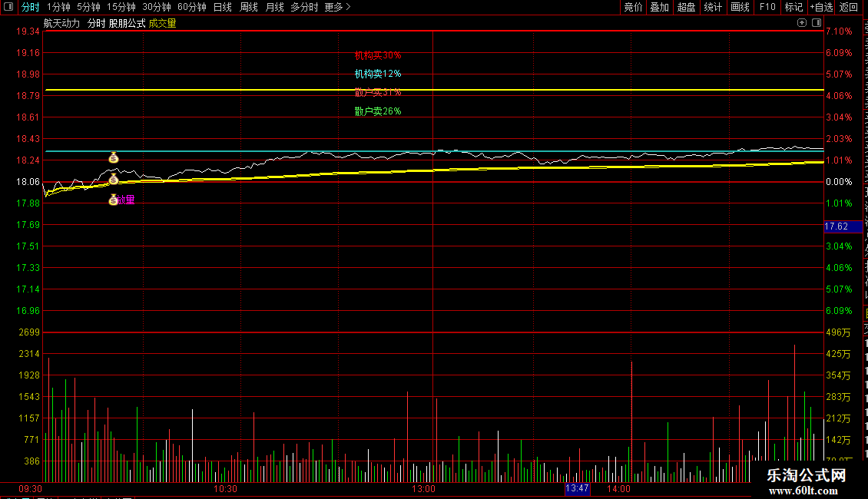Open the 竞价 auction view
The image size is (868, 499).
pos(633,7)
